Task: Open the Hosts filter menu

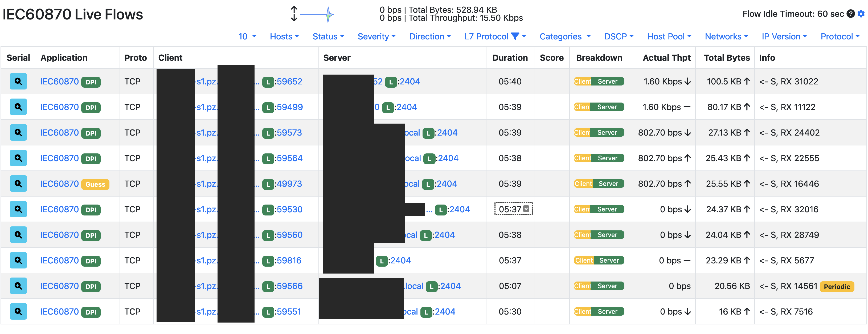Action: (284, 36)
